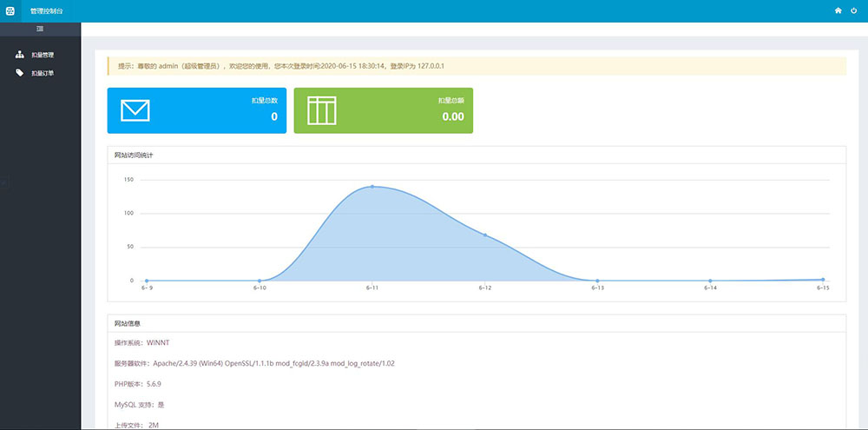Click the 6-15 data point on chart

coord(823,279)
